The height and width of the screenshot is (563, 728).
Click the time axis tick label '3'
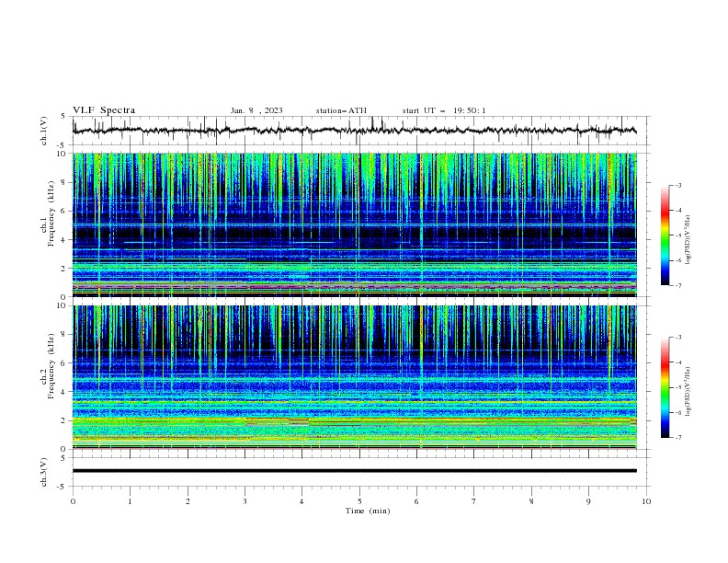[245, 501]
